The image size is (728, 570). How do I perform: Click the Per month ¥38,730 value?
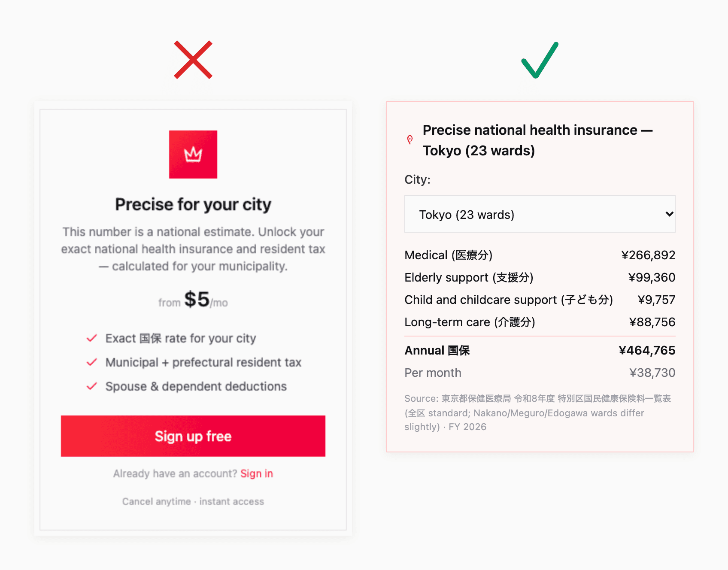pos(652,373)
